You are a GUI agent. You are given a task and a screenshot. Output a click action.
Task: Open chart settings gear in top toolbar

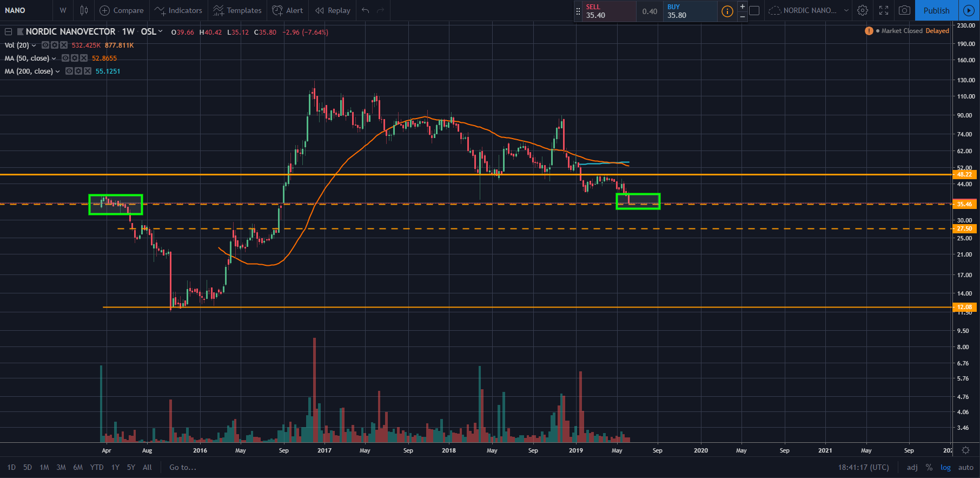pyautogui.click(x=863, y=10)
